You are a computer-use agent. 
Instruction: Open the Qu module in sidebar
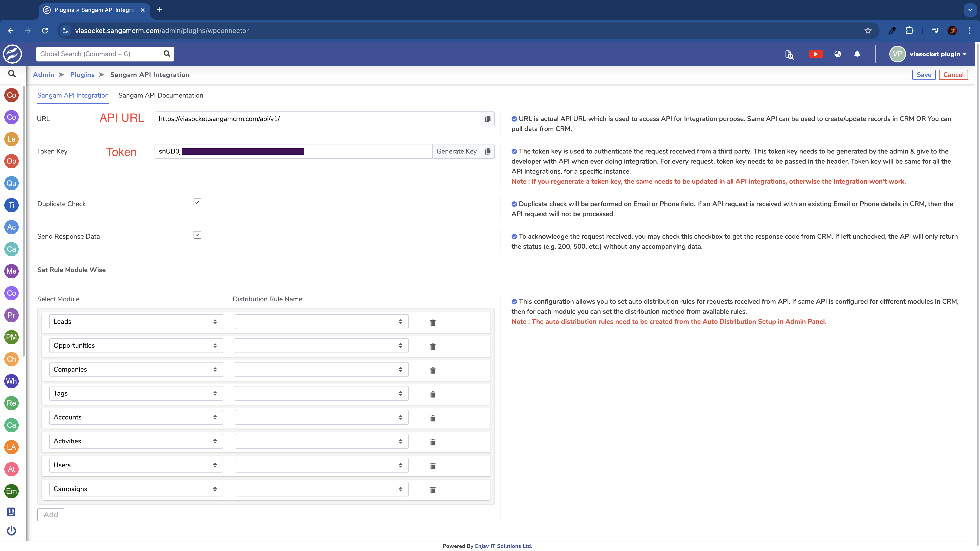11,183
